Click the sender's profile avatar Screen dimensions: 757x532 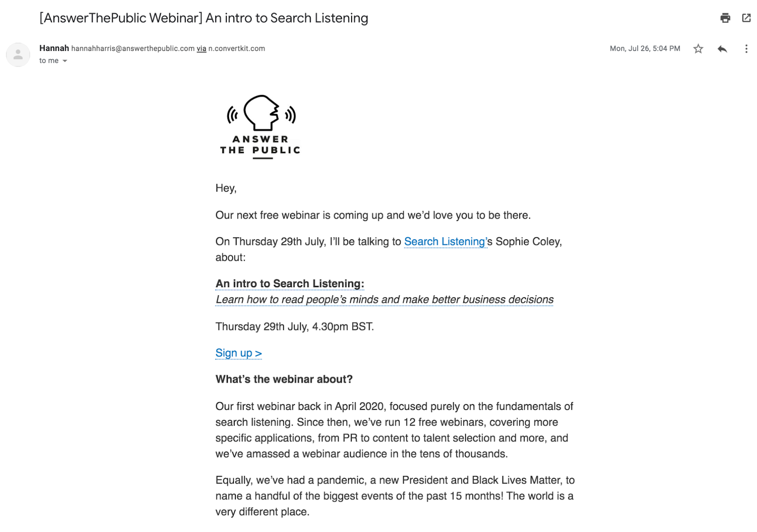pos(18,54)
